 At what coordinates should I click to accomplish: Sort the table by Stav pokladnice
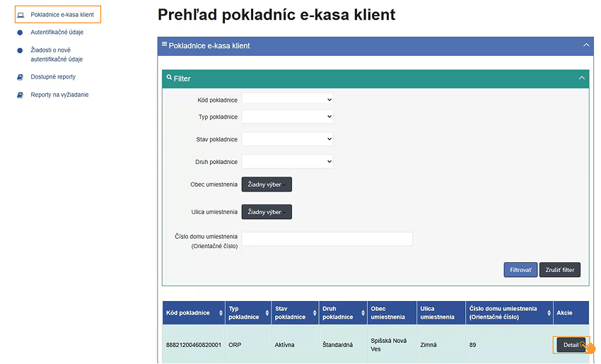313,313
